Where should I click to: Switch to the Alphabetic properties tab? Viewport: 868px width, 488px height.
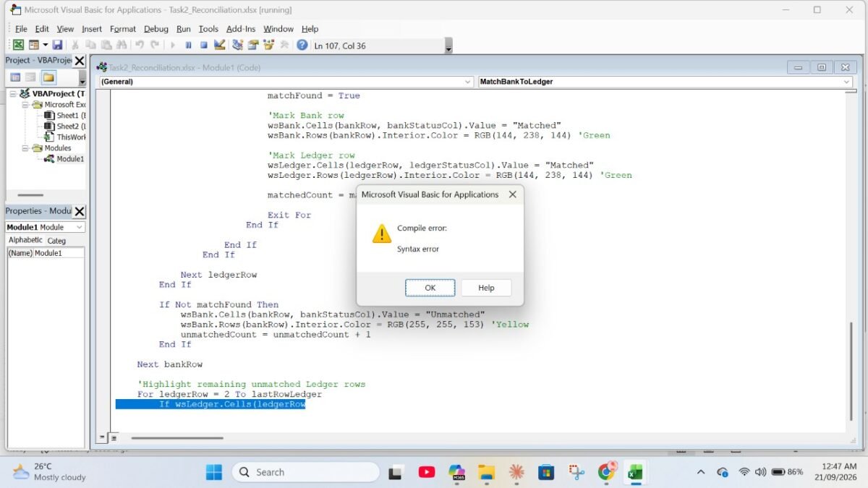coord(25,240)
